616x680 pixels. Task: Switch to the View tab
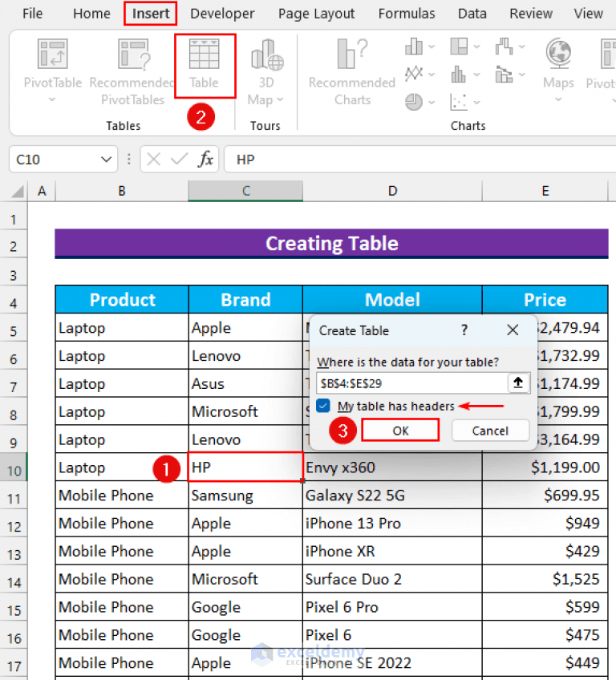click(x=588, y=14)
